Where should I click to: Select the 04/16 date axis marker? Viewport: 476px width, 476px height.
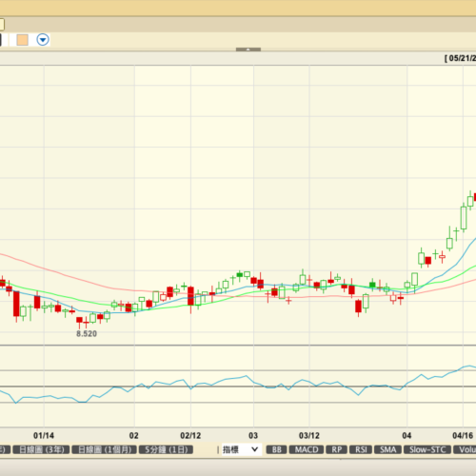click(463, 435)
